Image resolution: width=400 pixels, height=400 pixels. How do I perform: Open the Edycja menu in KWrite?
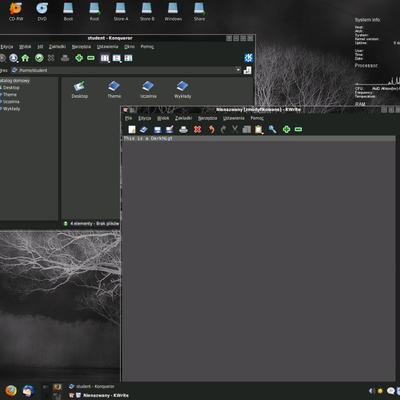click(x=145, y=118)
